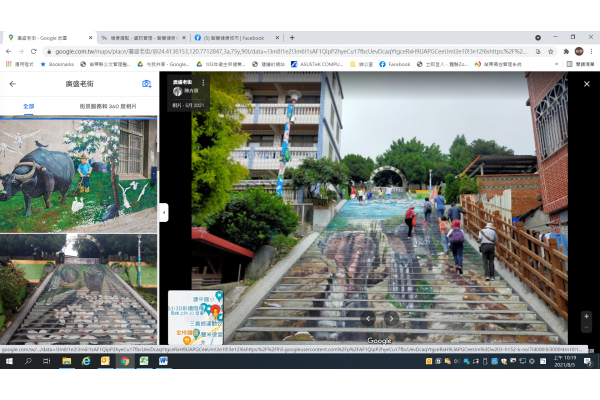Expand the bookmarks overflow chevron
This screenshot has width=600, height=400.
(556, 64)
